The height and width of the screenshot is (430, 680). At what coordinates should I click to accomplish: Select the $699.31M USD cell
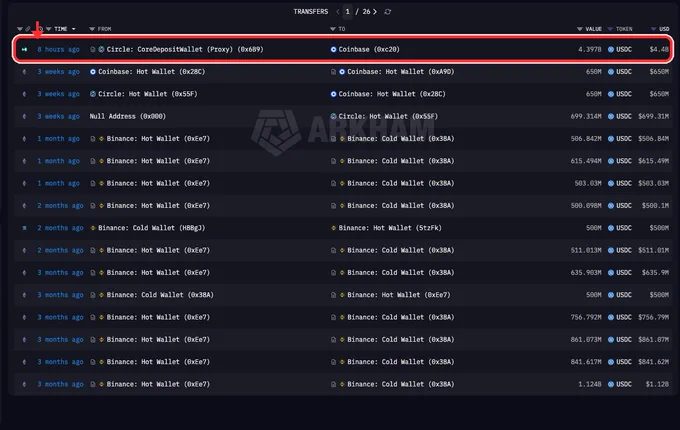click(653, 116)
